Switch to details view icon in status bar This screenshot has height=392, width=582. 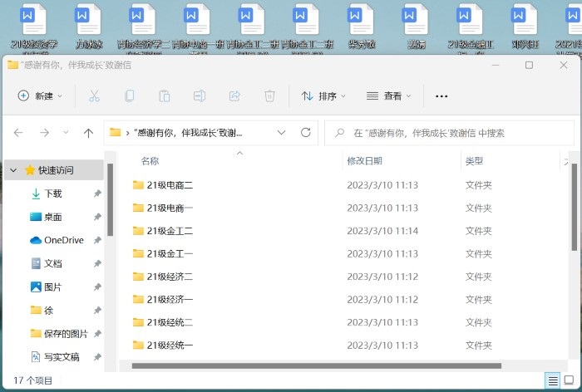[x=552, y=380]
